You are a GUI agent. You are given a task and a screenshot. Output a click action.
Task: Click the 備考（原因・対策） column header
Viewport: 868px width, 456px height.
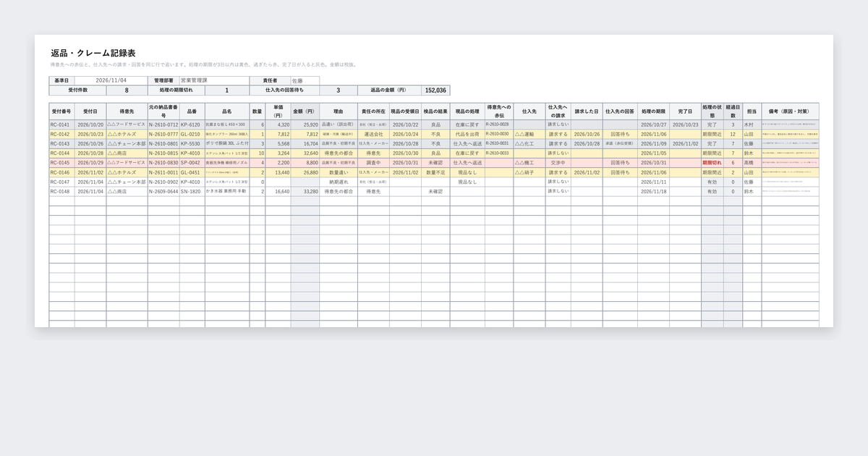pos(790,111)
